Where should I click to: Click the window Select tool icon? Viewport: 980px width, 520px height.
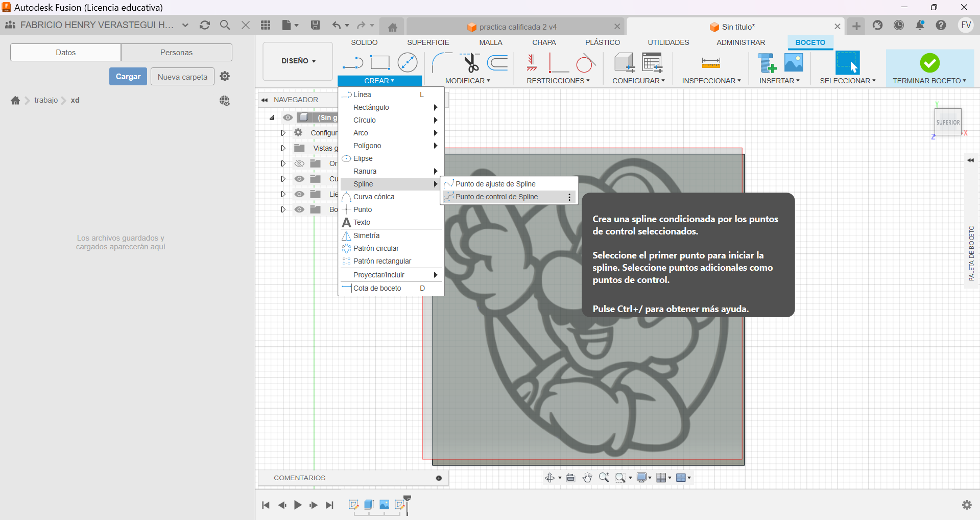(847, 62)
